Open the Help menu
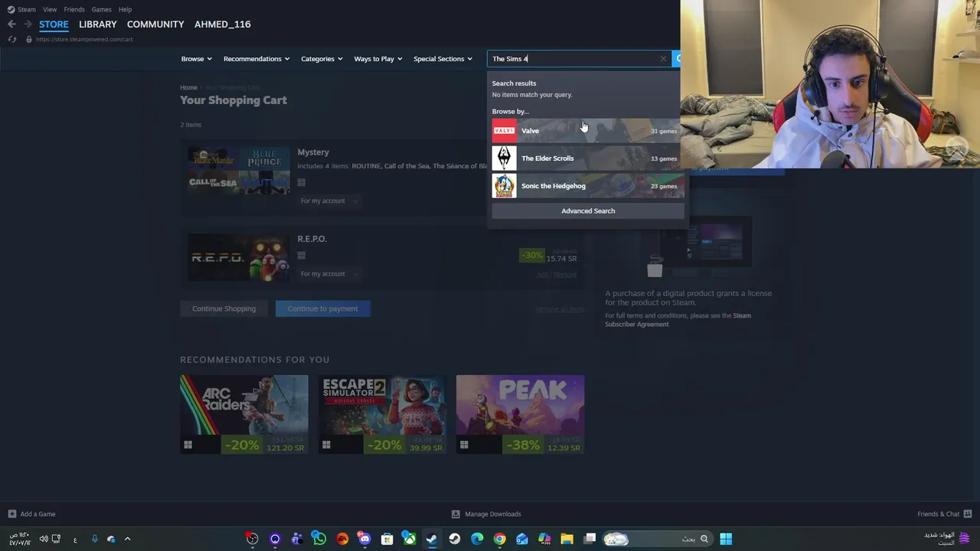The image size is (980, 551). point(126,9)
